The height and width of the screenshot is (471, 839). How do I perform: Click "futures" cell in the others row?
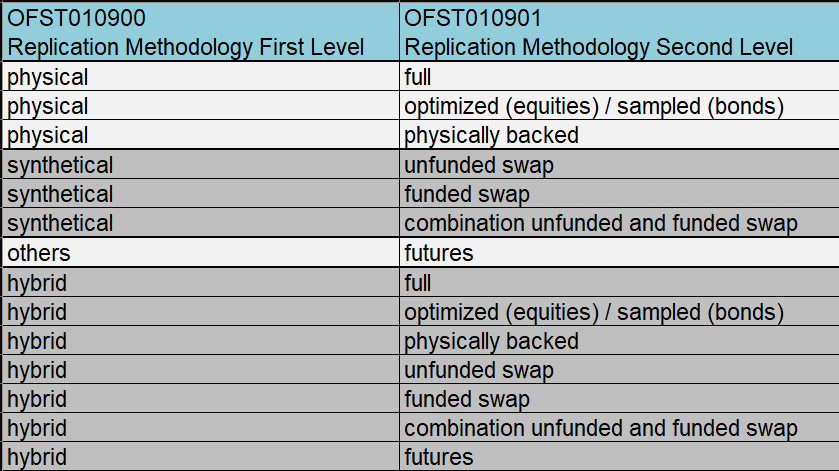pyautogui.click(x=618, y=253)
